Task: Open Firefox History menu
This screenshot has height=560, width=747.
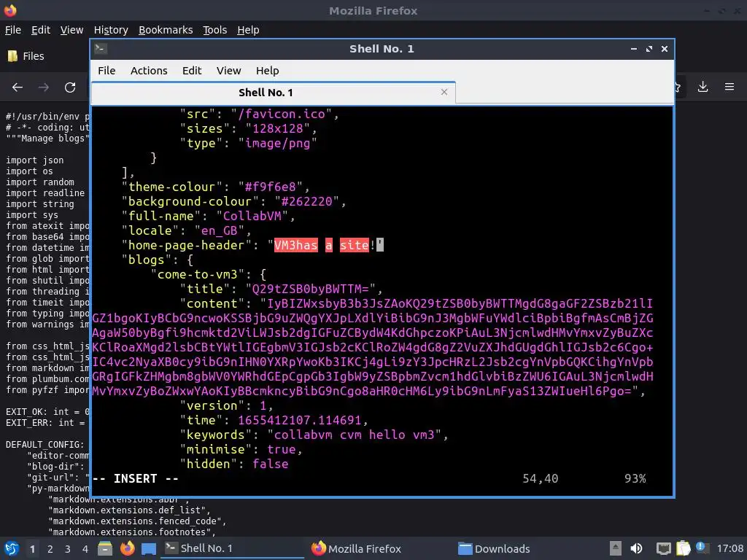Action: coord(111,30)
